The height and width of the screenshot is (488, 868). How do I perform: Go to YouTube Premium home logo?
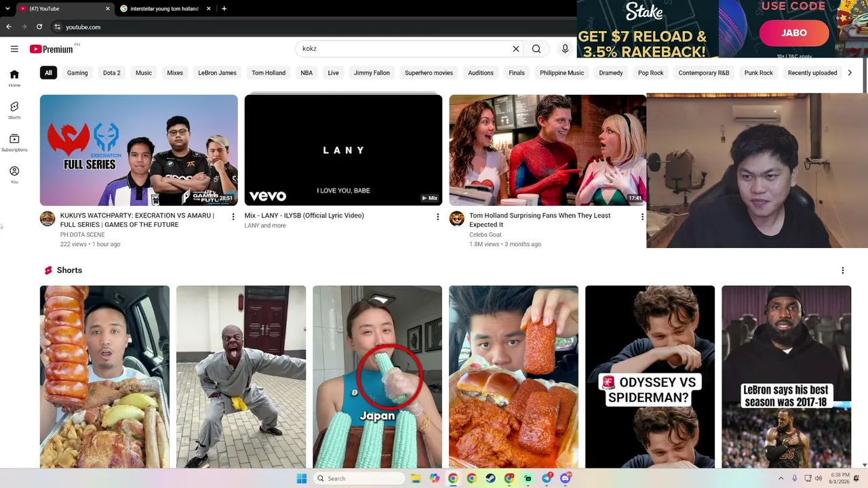coord(51,49)
